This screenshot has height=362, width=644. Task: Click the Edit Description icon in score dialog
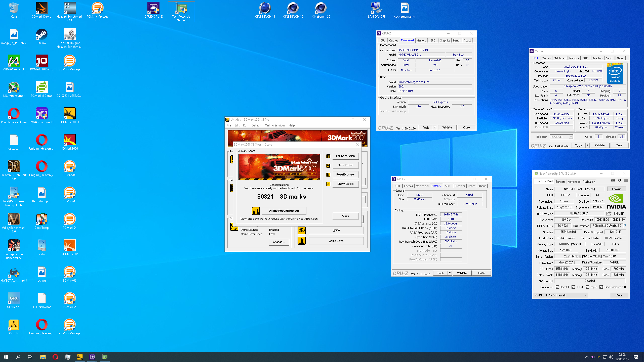coord(328,156)
